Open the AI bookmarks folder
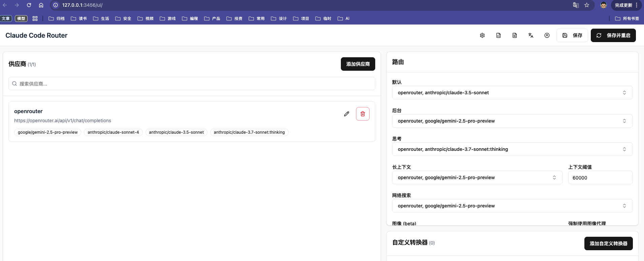Screen dimensions: 644x261 tap(344, 19)
